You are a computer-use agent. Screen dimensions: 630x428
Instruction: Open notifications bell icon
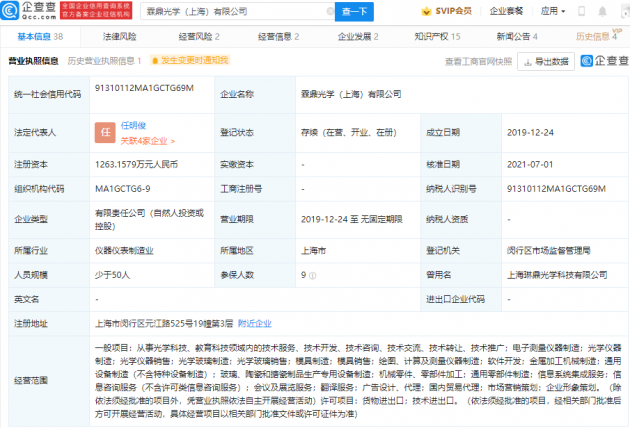[602, 11]
